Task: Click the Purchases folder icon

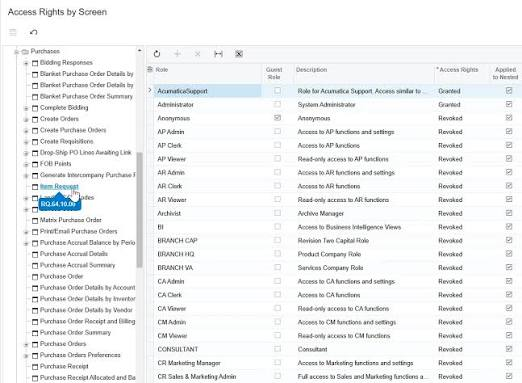Action: pos(25,52)
